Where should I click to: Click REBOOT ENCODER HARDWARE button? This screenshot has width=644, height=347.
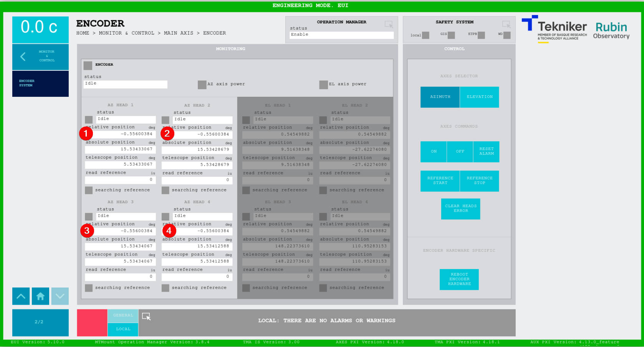pyautogui.click(x=459, y=279)
